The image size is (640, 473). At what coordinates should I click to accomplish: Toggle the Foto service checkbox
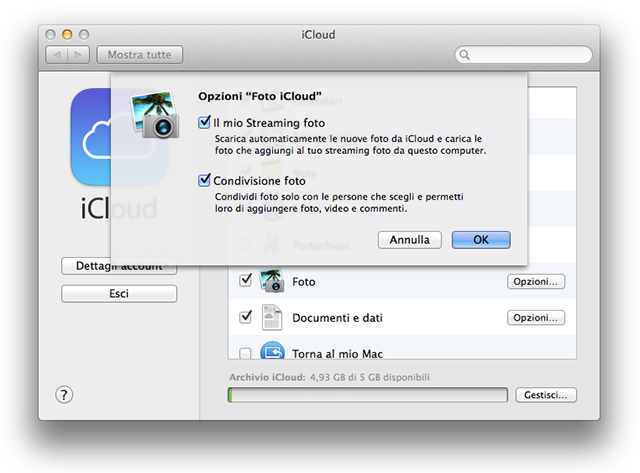point(246,281)
